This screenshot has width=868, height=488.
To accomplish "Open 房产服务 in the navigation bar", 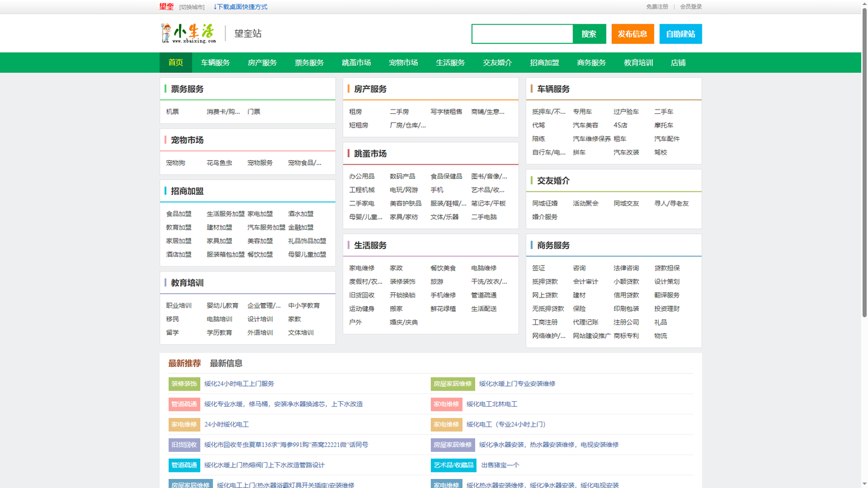I will [x=262, y=63].
